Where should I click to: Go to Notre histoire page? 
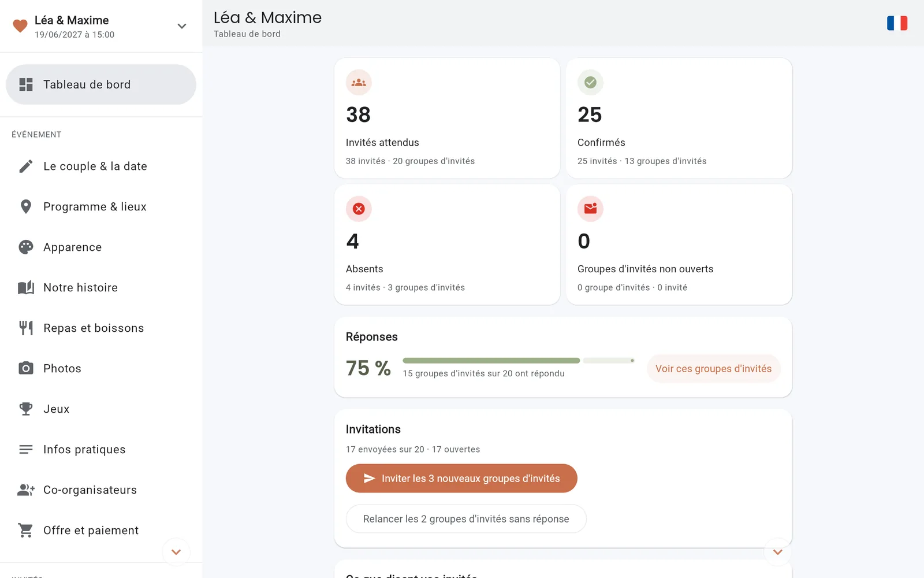pyautogui.click(x=101, y=288)
